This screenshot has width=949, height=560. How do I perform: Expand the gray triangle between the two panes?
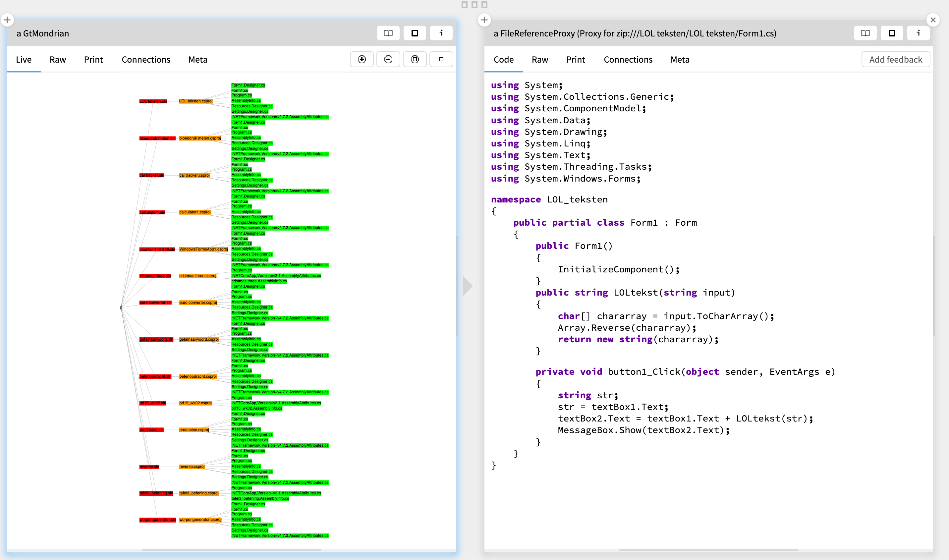(467, 286)
